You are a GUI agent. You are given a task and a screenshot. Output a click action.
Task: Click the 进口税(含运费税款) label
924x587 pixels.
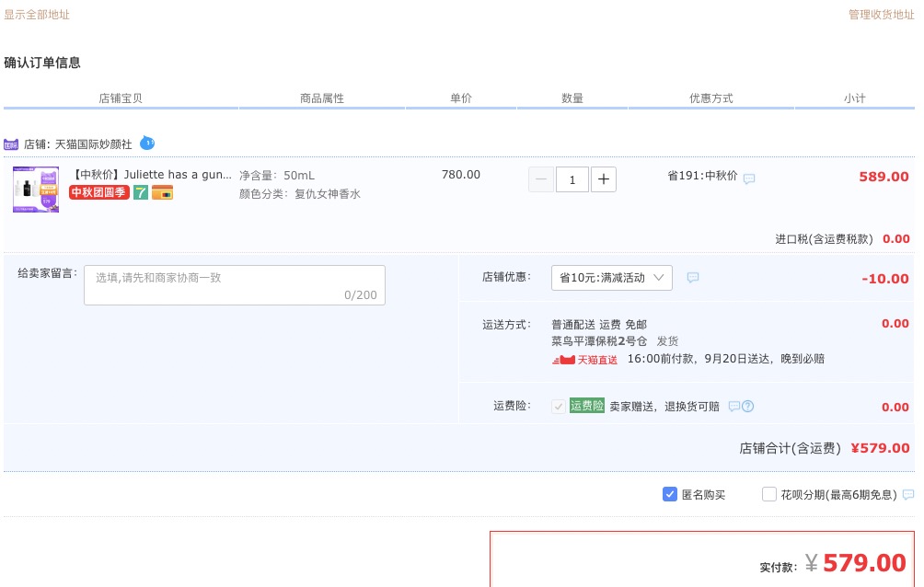coord(824,238)
